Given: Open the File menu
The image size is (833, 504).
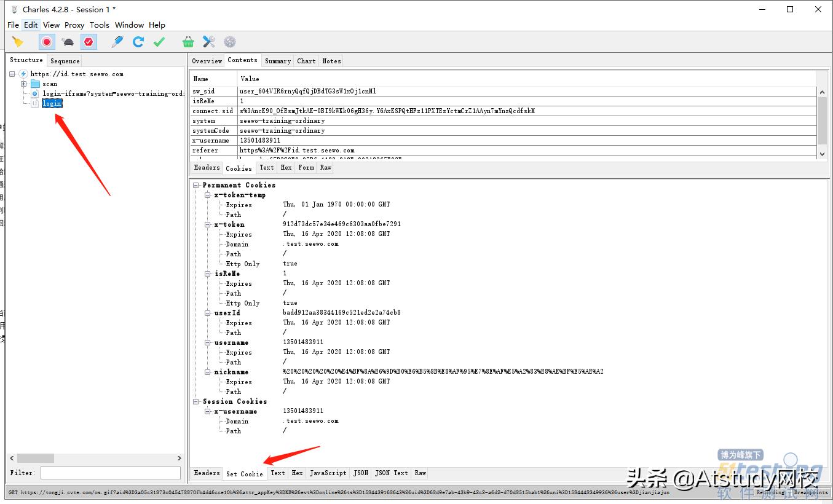Looking at the screenshot, I should [13, 25].
